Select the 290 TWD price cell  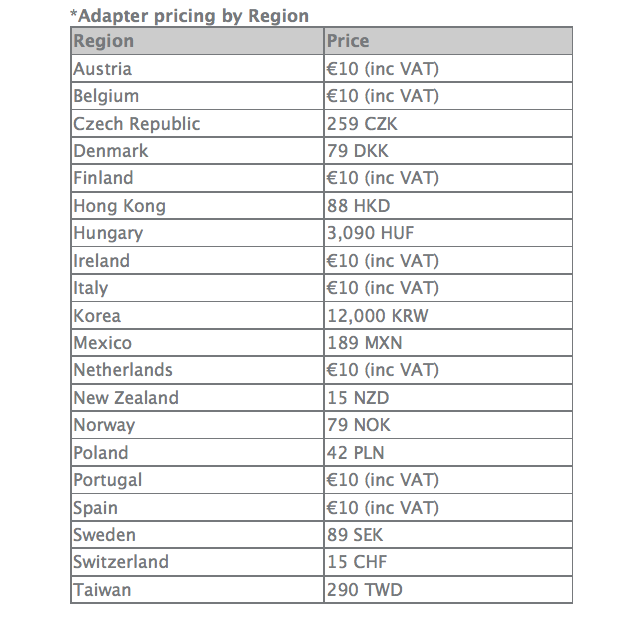365,590
